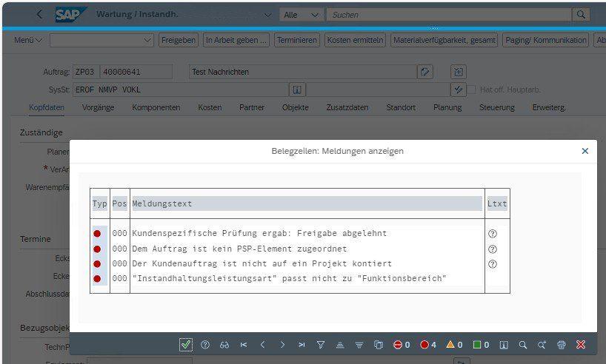Select message 'Instandhaltungsleistungsart passt nicht zu Funktionsbereich'
606x364 pixels.
click(x=289, y=278)
